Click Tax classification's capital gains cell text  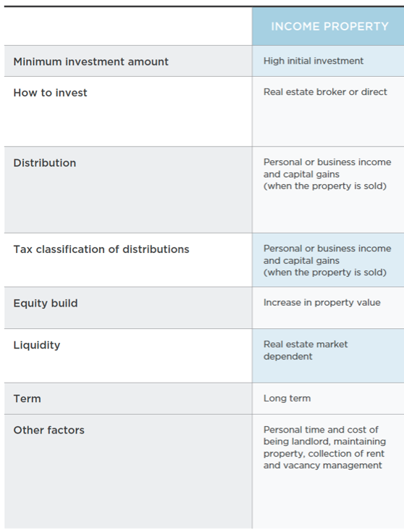[x=301, y=261]
